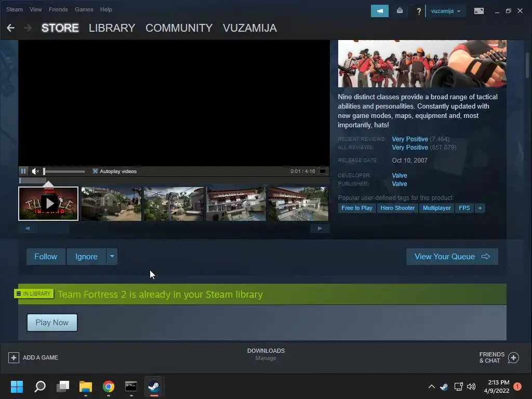
Task: Click the Team Fortress 2 header image
Action: (x=422, y=63)
